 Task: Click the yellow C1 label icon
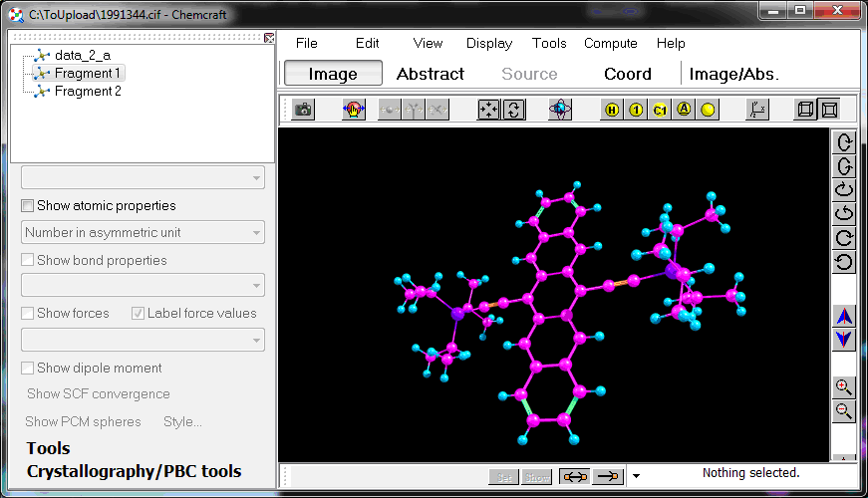coord(660,110)
